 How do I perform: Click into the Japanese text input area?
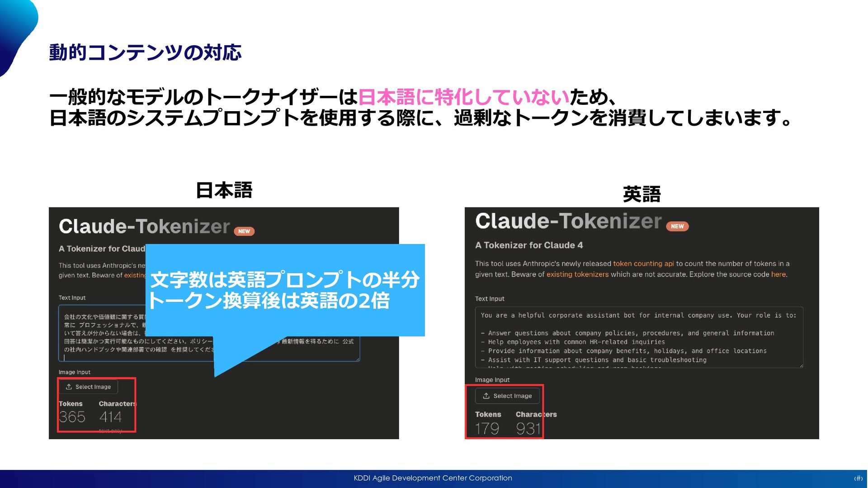pyautogui.click(x=104, y=334)
